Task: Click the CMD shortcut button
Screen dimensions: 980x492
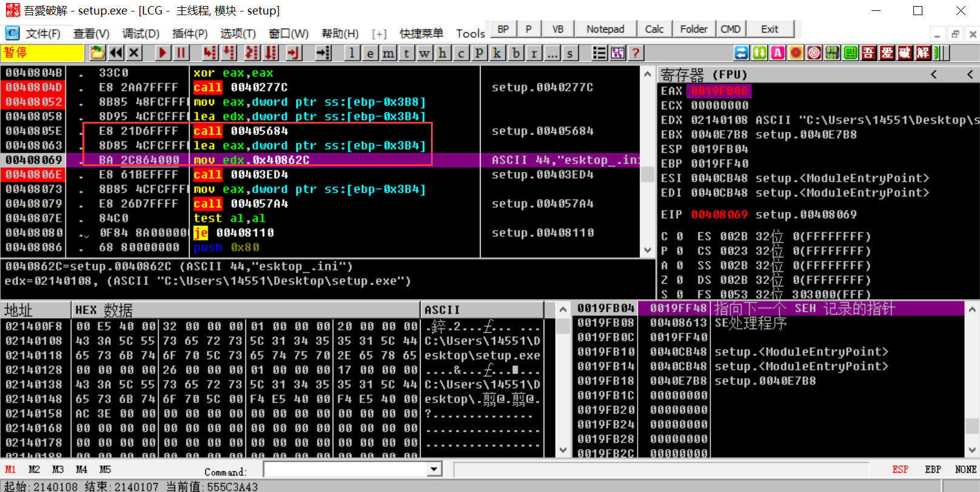Action: coord(730,29)
